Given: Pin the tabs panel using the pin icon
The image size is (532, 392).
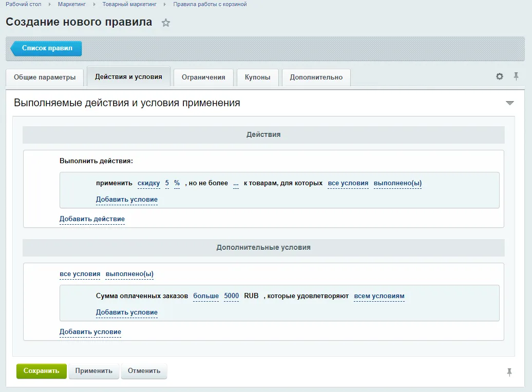Looking at the screenshot, I should point(517,76).
